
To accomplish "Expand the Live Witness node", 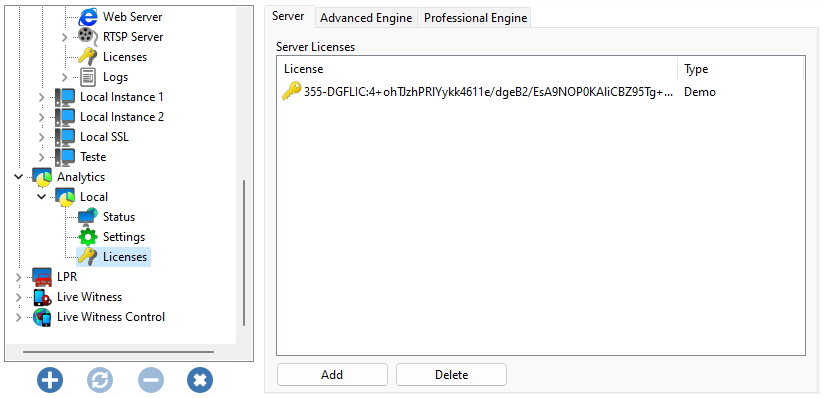I will [19, 297].
